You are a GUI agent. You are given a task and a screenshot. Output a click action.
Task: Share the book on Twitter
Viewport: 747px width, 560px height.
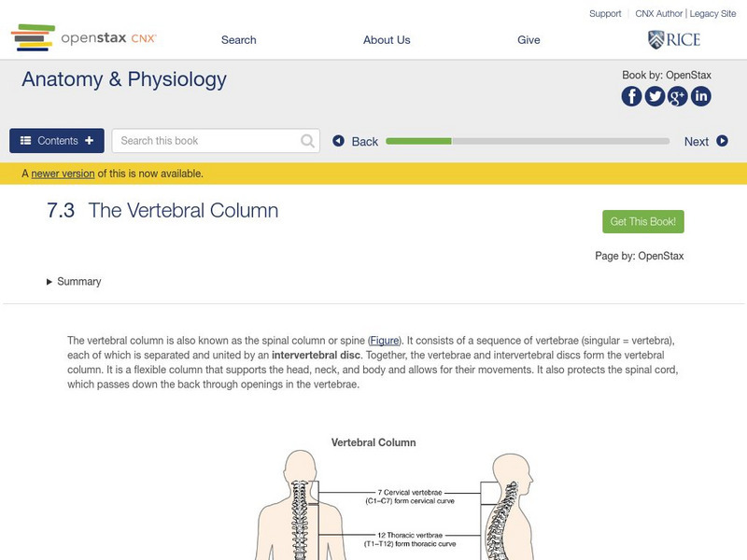point(655,96)
